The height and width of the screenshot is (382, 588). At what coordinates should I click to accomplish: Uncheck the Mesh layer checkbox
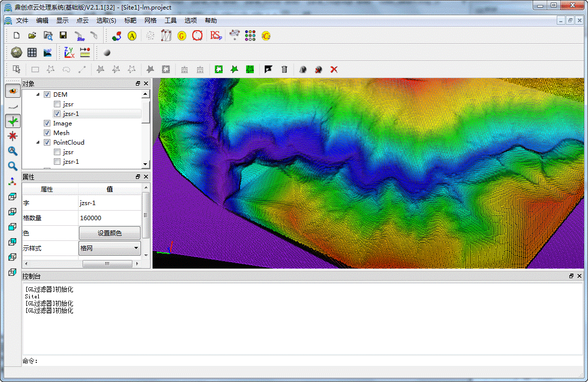coord(47,133)
